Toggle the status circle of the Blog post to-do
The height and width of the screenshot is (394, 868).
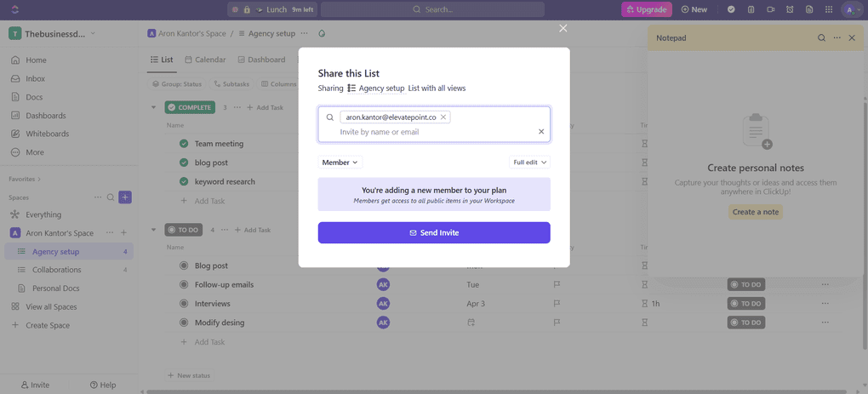coord(184,266)
